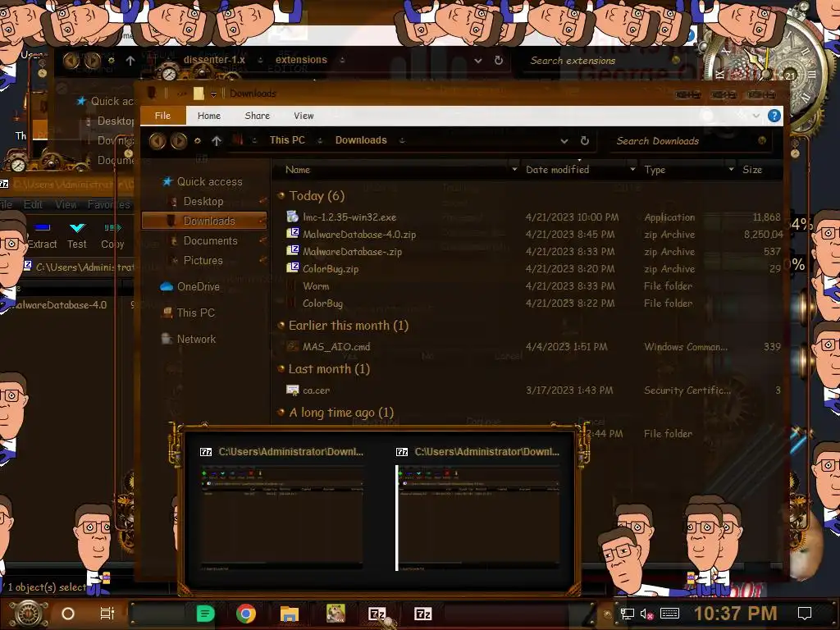Image resolution: width=840 pixels, height=630 pixels.
Task: Open the Start menu
Action: pos(29,614)
